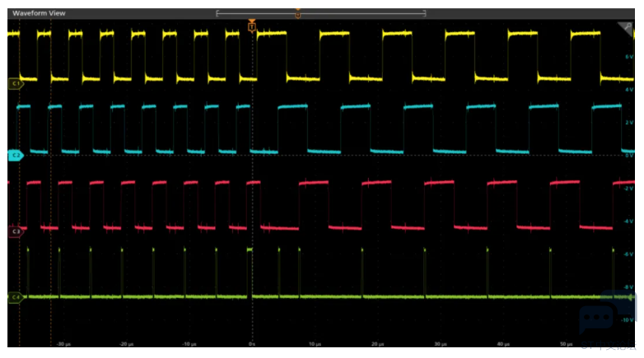Click the 0 s label on time axis
The width and height of the screenshot is (644, 358).
tap(252, 344)
